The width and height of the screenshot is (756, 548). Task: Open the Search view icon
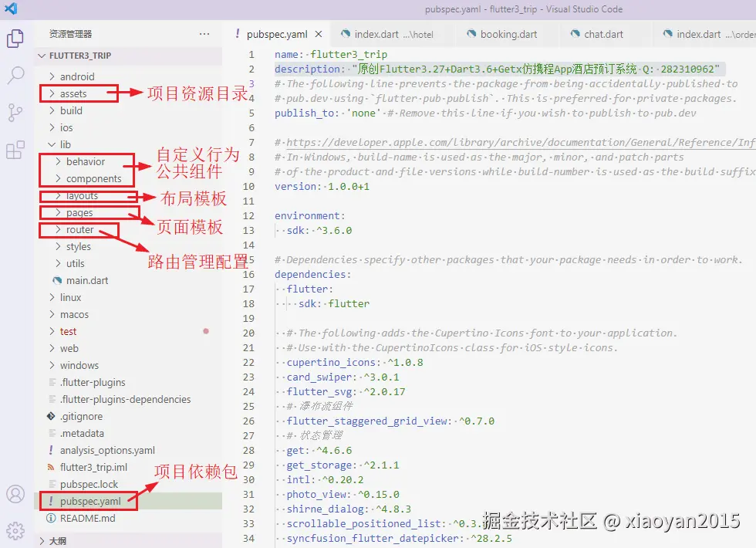(15, 76)
